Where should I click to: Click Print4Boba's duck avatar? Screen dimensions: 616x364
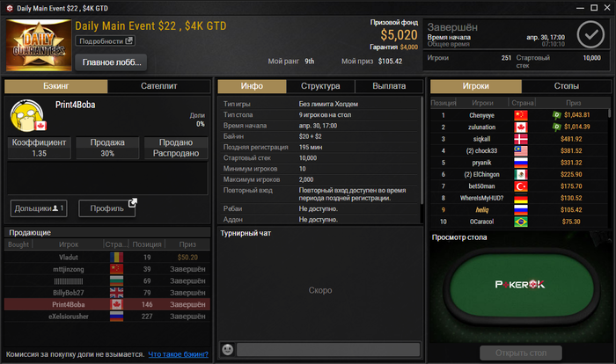tap(27, 115)
